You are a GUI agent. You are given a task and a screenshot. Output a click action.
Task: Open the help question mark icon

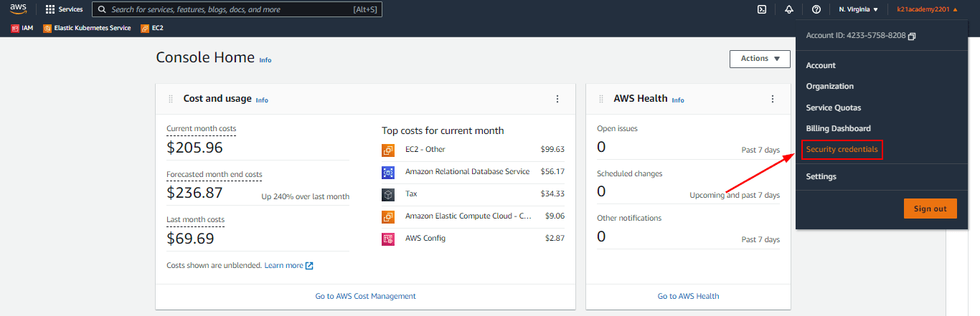click(816, 9)
